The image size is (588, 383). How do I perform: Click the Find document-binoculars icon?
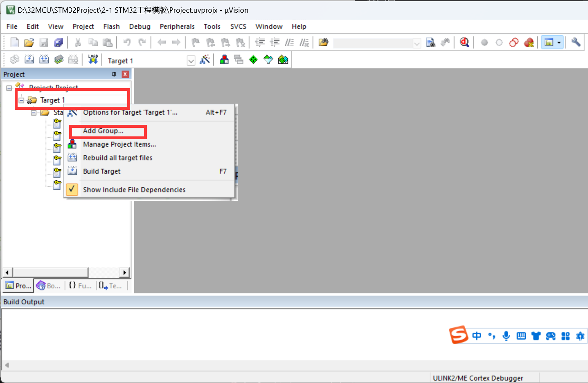[x=430, y=42]
